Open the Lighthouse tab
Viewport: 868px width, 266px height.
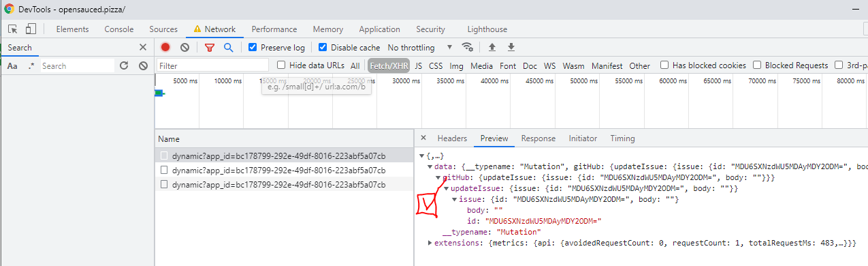point(487,29)
